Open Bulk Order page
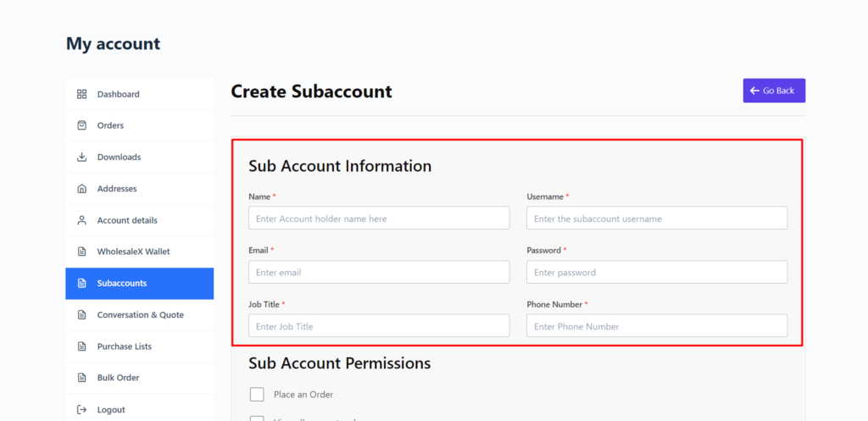The height and width of the screenshot is (421, 868). point(140,378)
